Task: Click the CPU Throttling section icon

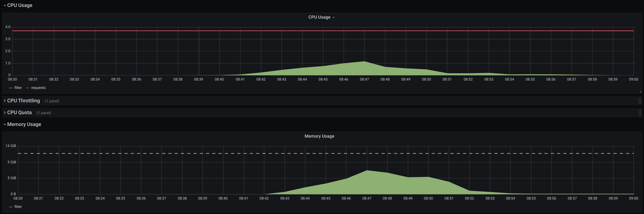Action: [x=5, y=100]
